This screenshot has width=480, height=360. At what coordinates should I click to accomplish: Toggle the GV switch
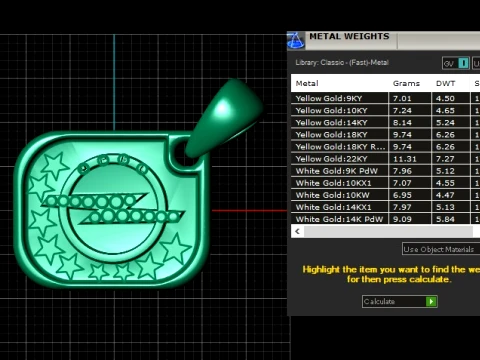pos(456,63)
